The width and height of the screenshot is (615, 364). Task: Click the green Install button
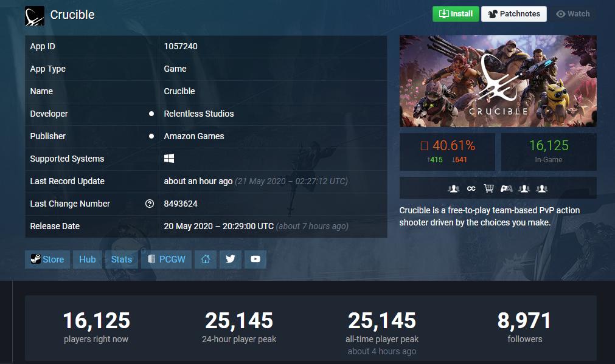455,13
